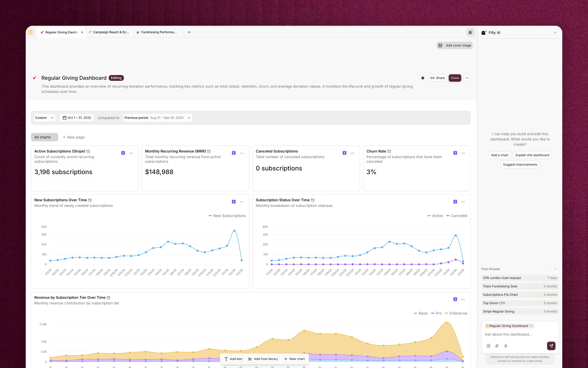Click the attachment paperclip icon

tap(497, 346)
